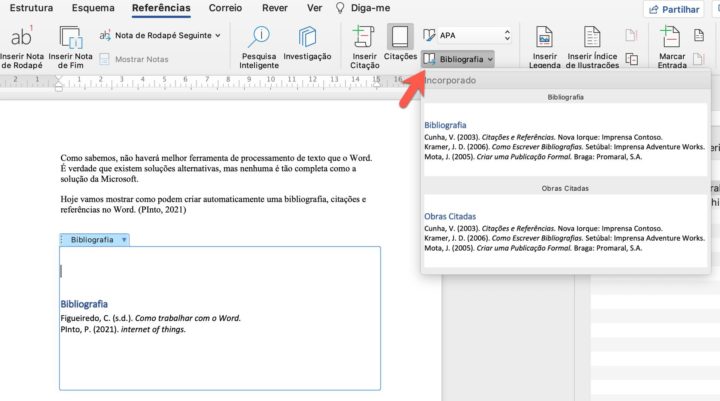Open the Nota de Rodapé Seguinte dropdown arrow
This screenshot has width=720, height=401.
(218, 35)
